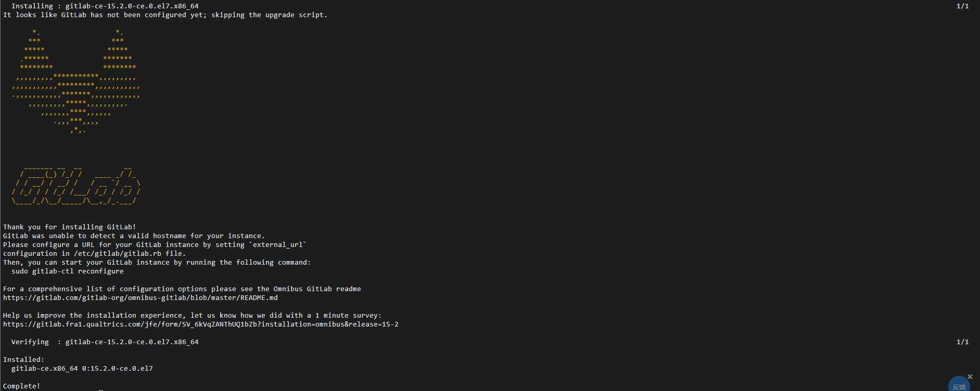Viewport: 980px width, 391px height.
Task: Open the Omnibus GitLab README.md URL
Action: (141, 298)
